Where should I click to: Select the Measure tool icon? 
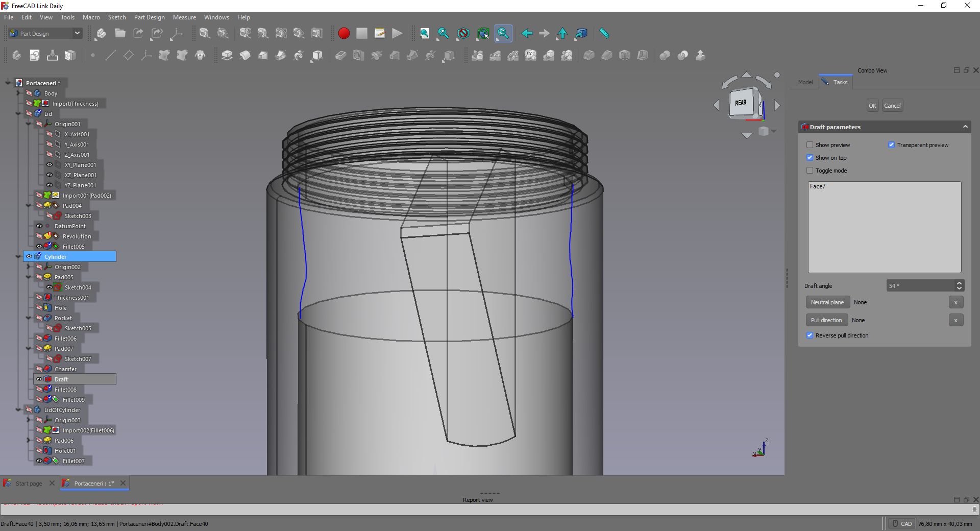tap(604, 34)
